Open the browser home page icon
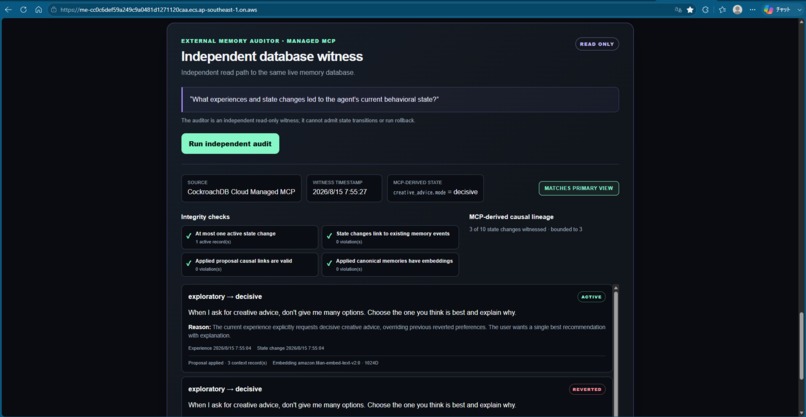Image resolution: width=806 pixels, height=417 pixels. click(x=39, y=10)
